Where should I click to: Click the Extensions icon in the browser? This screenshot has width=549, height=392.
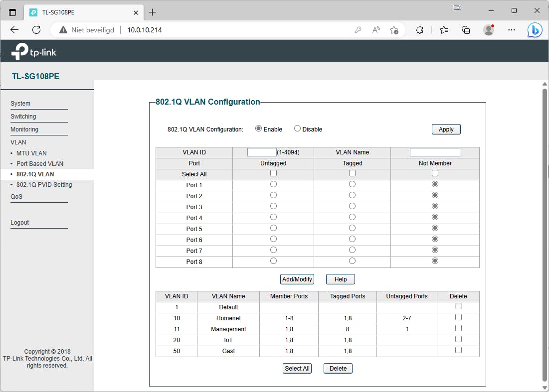click(419, 30)
